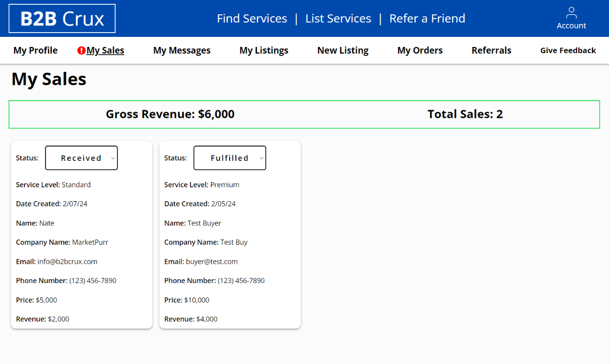Click Date Created 2/05/24

pyautogui.click(x=200, y=204)
